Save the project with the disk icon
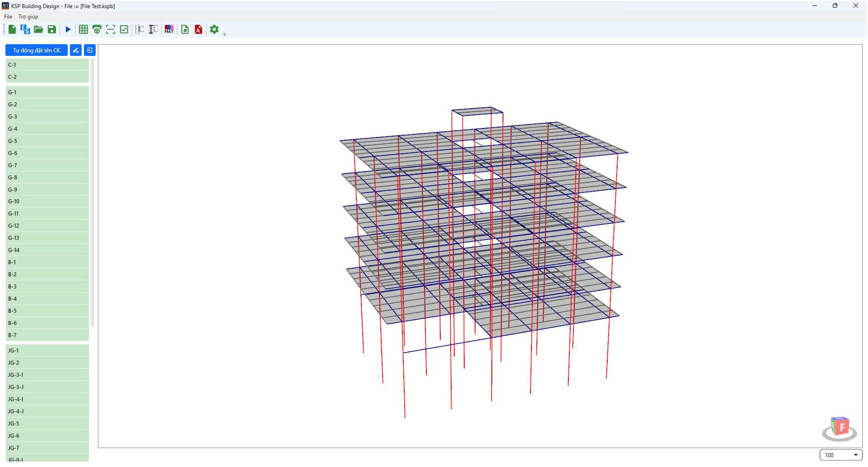868x467 pixels. pyautogui.click(x=52, y=29)
